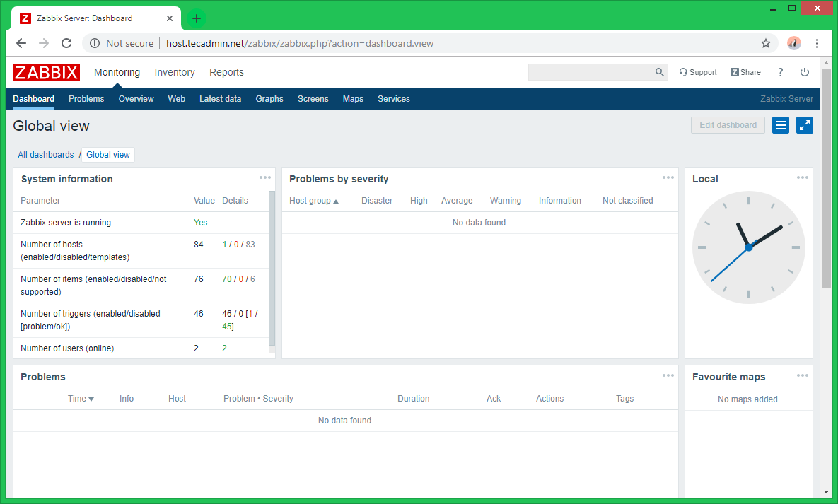Open the All dashboards link
The height and width of the screenshot is (504, 838).
point(46,155)
